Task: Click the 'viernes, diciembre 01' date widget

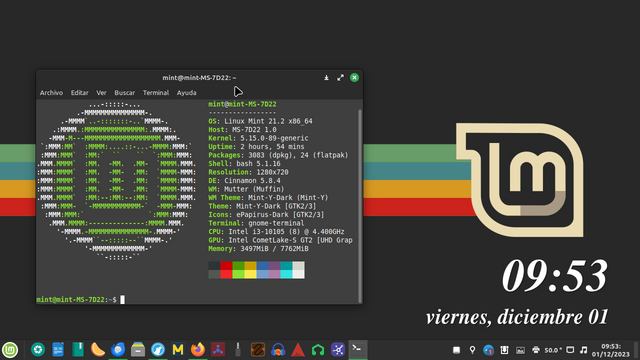Action: click(x=517, y=318)
